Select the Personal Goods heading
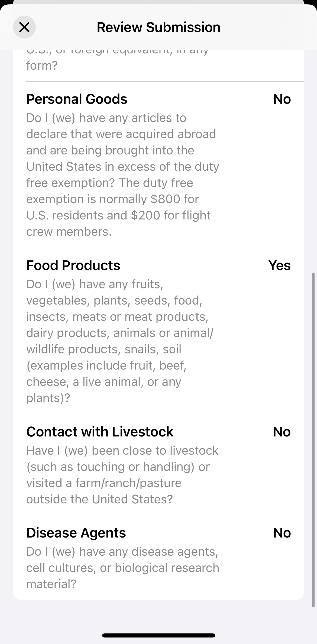This screenshot has height=644, width=317. pos(77,99)
